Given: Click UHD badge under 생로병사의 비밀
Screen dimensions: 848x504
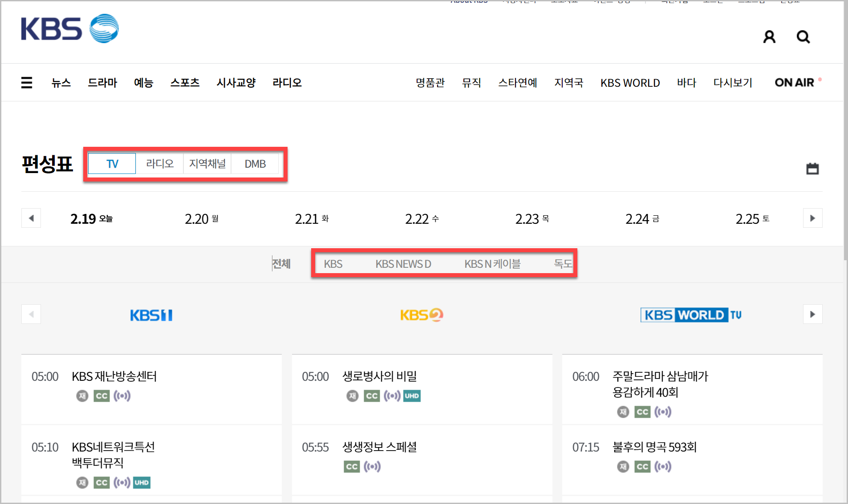Looking at the screenshot, I should pyautogui.click(x=412, y=396).
